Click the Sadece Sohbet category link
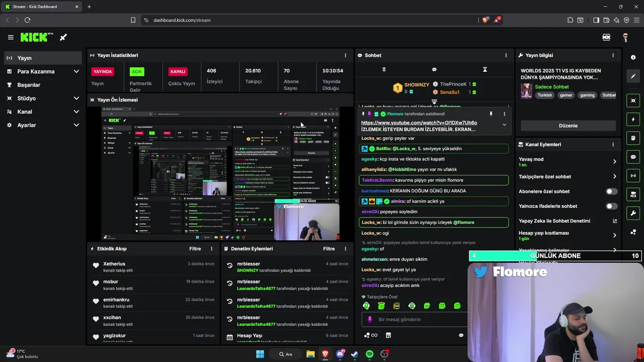 click(x=551, y=87)
